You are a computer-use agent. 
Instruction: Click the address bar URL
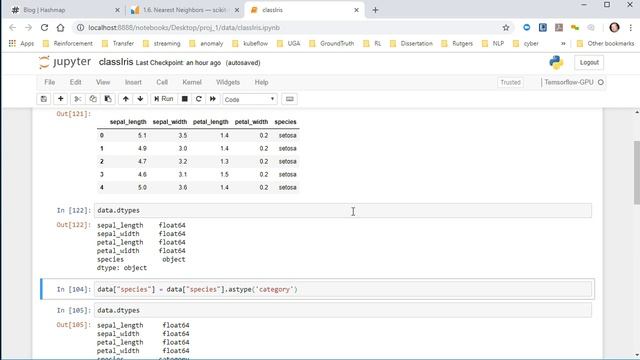(184, 27)
